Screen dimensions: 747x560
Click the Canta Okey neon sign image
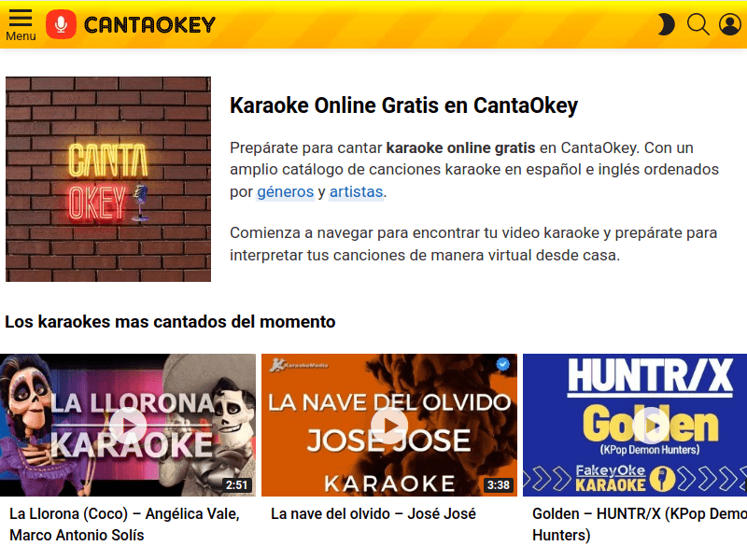coord(108,177)
